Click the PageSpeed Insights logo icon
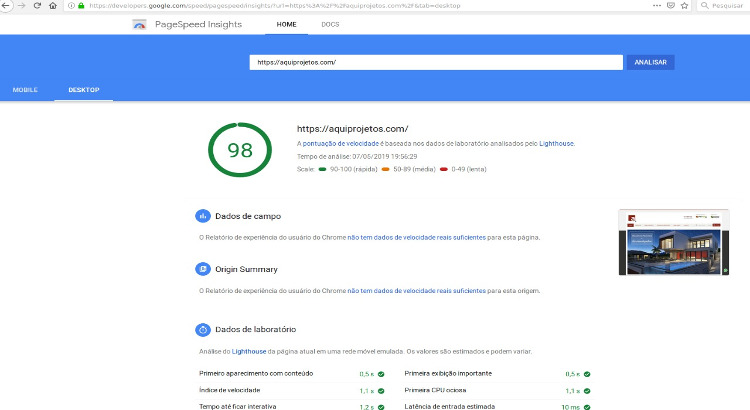Image resolution: width=750 pixels, height=410 pixels. [139, 24]
